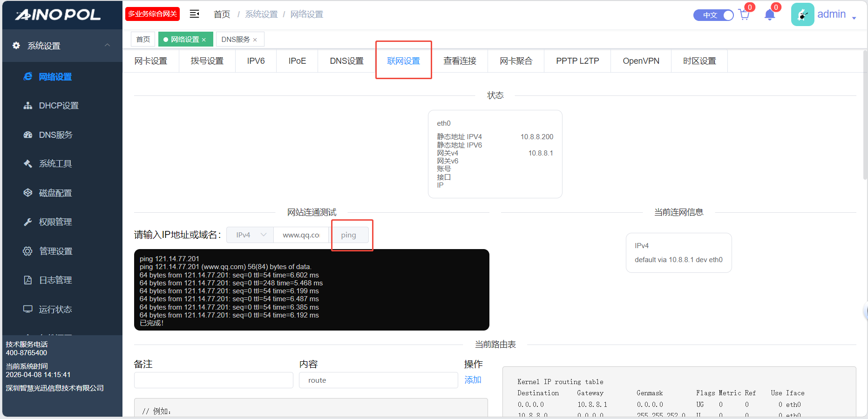Close the 网络设置 page tab

point(203,40)
